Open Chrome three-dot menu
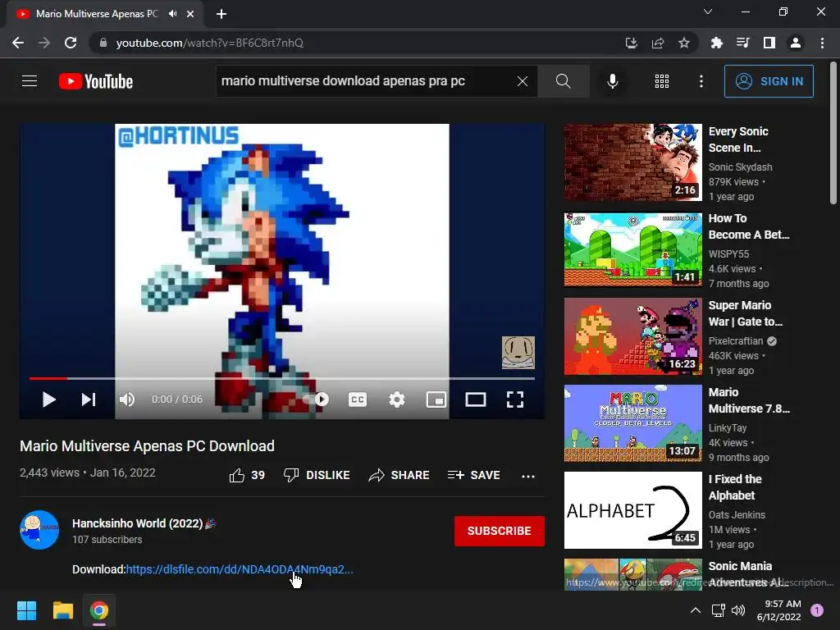 point(822,43)
